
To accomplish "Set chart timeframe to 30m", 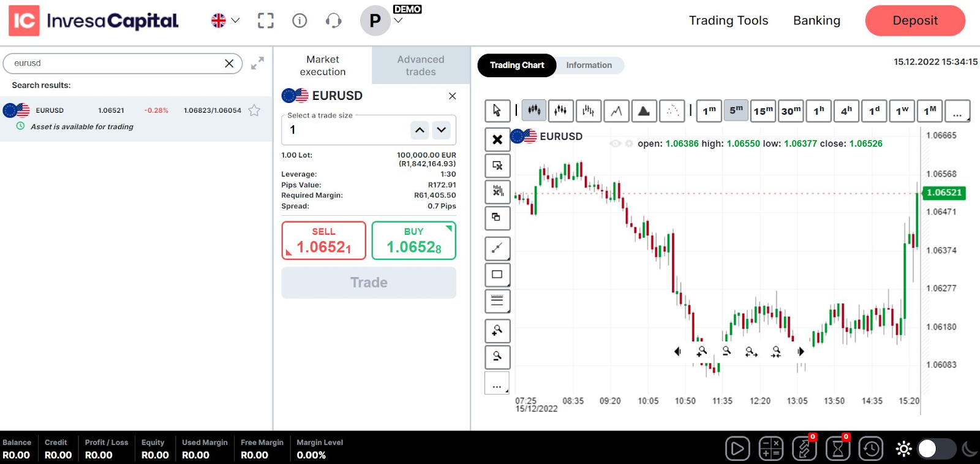I will point(791,110).
